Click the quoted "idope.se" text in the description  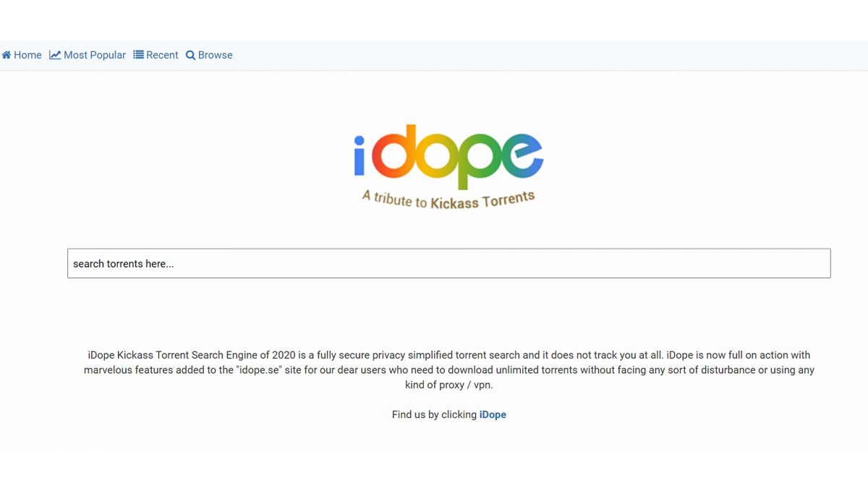[x=258, y=370]
